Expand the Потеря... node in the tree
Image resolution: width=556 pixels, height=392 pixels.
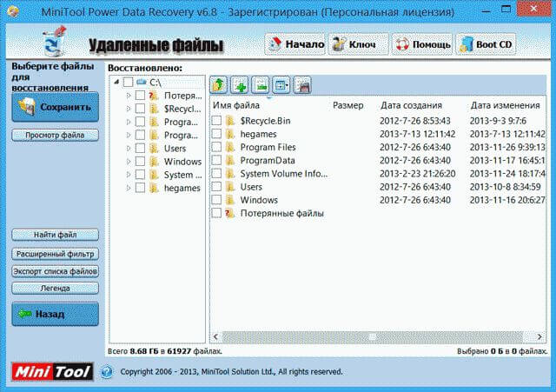coord(129,96)
